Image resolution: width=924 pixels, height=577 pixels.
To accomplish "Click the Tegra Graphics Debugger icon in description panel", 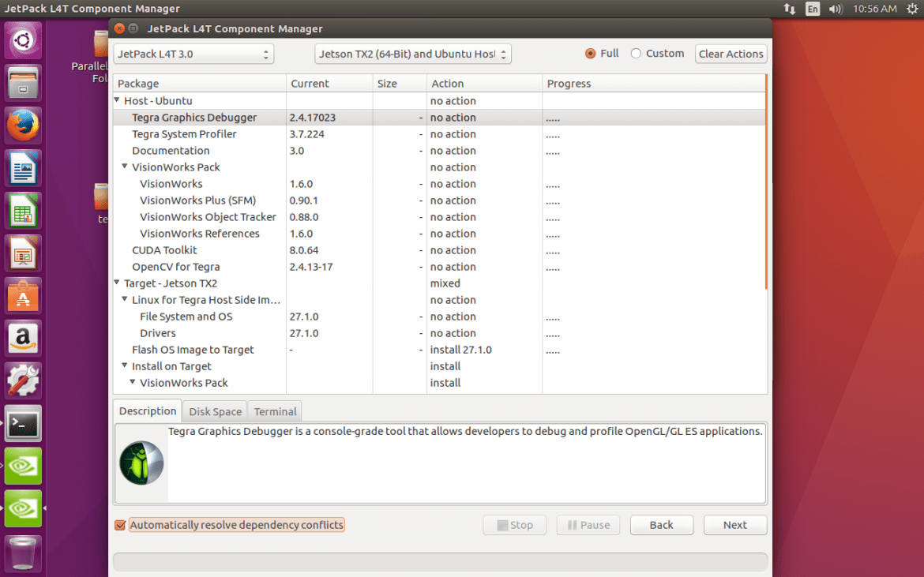I will pyautogui.click(x=141, y=463).
